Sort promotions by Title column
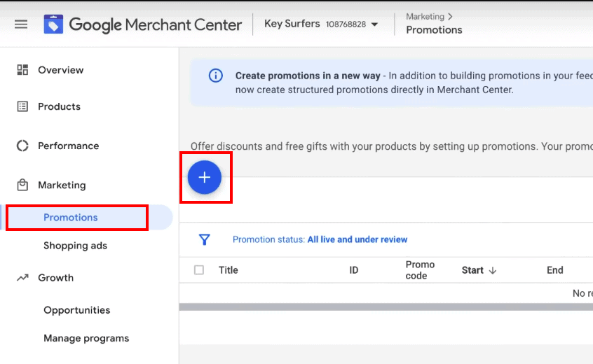 (x=228, y=270)
